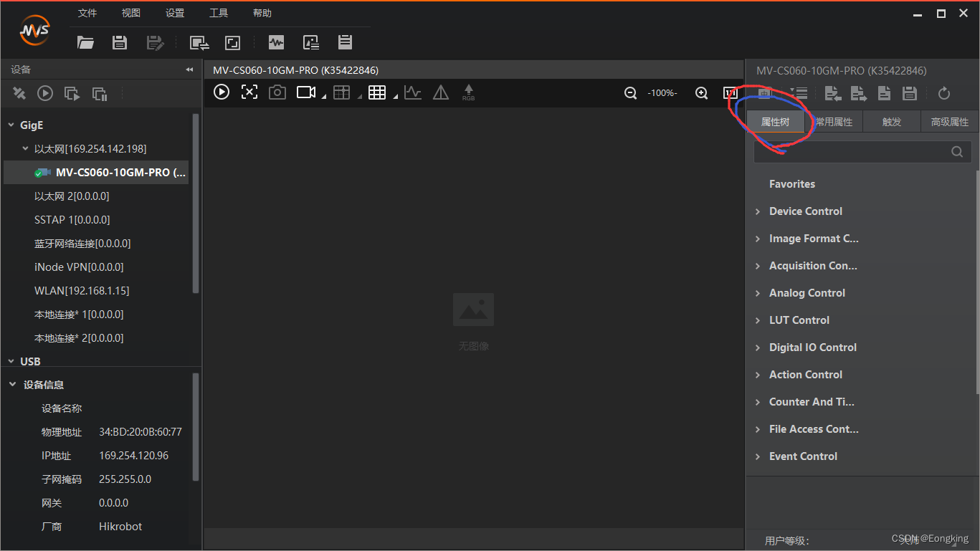Click the import feature file icon
Viewport: 980px width, 551px height.
[x=832, y=93]
